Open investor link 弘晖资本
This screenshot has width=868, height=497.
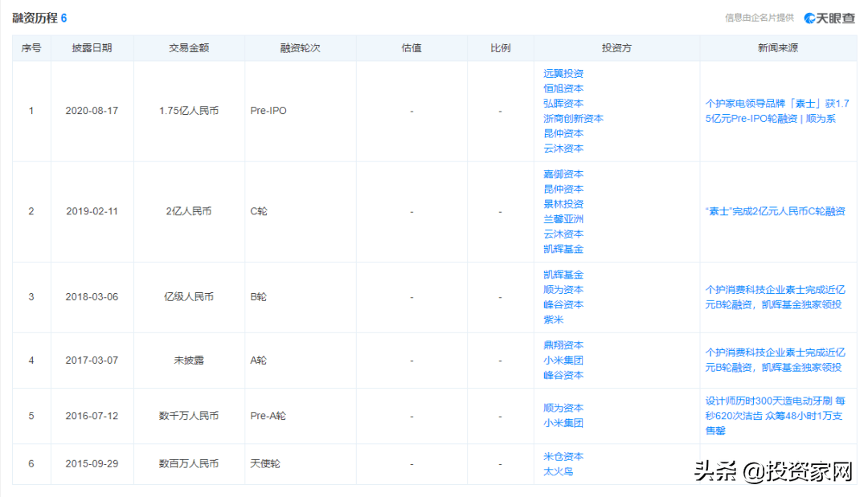tap(563, 104)
